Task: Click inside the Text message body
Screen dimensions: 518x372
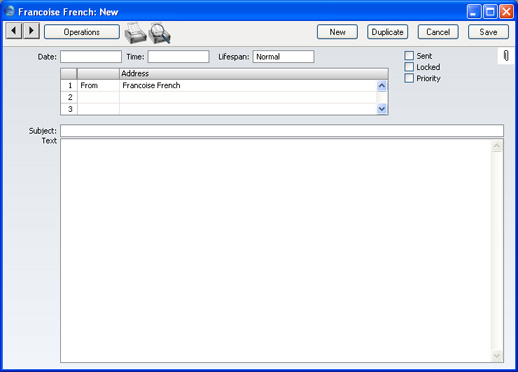Action: coord(275,251)
